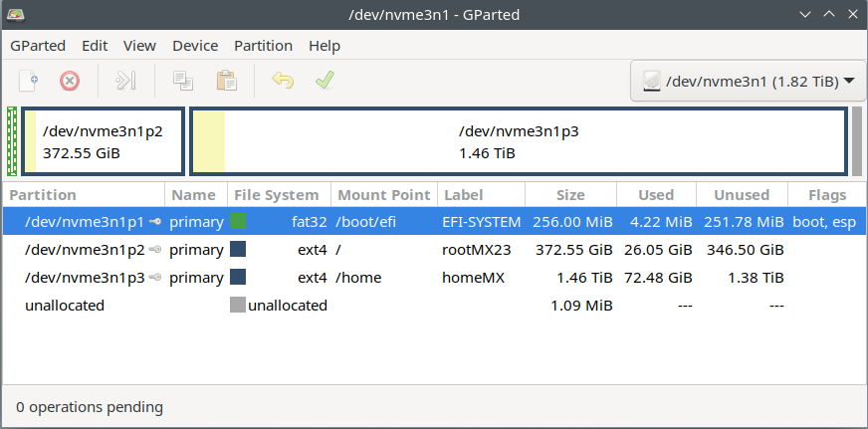Screen dimensions: 868x429
Task: Click the EFI-SYSTEM label cell
Action: click(x=481, y=222)
